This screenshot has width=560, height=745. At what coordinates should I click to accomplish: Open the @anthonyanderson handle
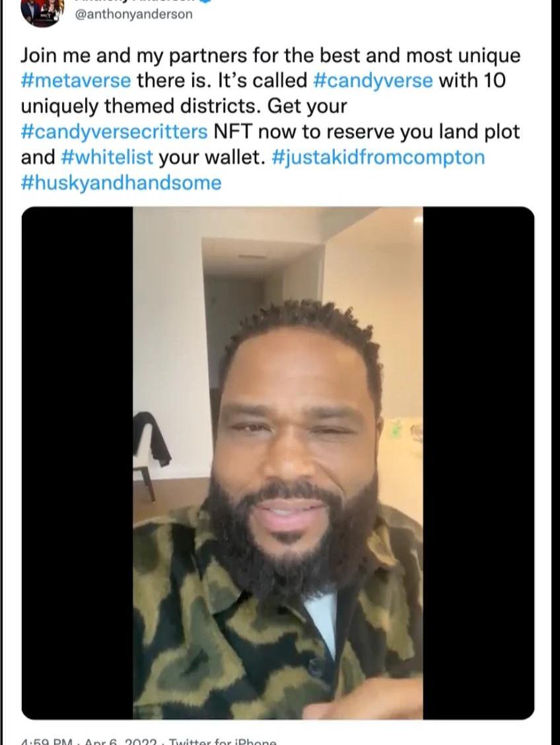(134, 15)
